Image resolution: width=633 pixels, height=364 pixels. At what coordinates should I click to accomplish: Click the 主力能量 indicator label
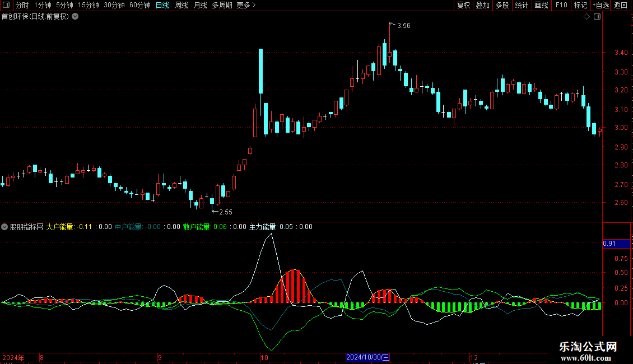263,227
